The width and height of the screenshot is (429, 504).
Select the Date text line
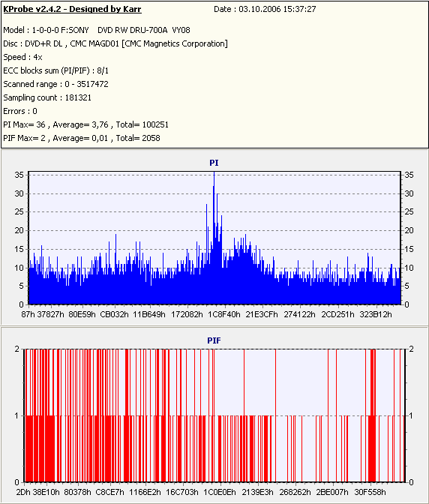tap(265, 9)
